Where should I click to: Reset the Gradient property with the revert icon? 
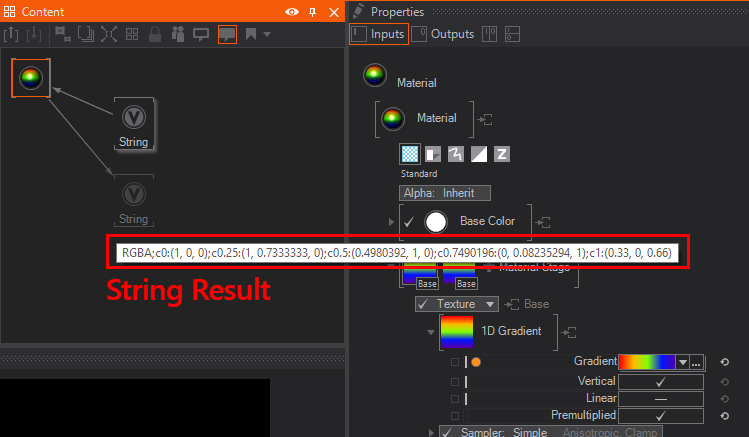[x=724, y=362]
